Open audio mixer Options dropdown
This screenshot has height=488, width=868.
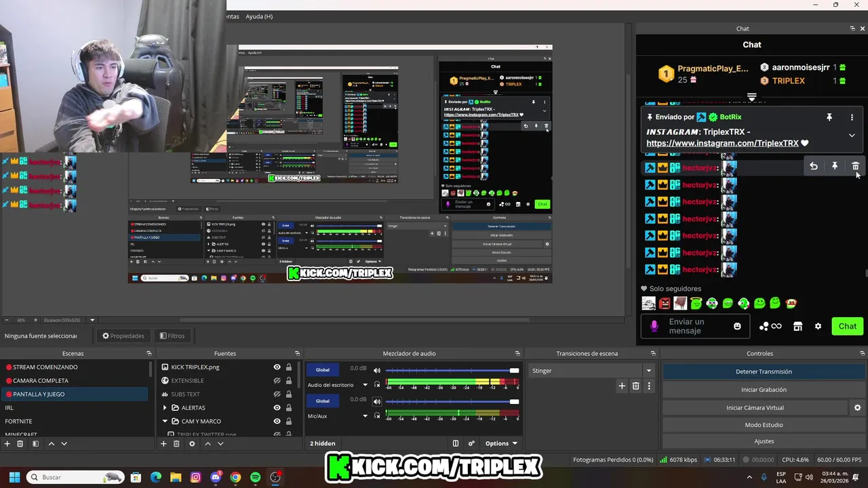pyautogui.click(x=501, y=443)
